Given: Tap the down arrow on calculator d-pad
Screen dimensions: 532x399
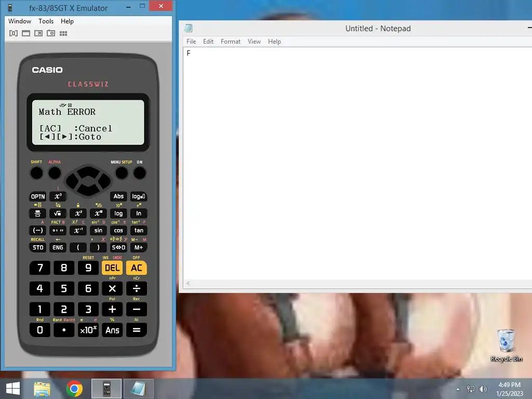Looking at the screenshot, I should pos(88,190).
